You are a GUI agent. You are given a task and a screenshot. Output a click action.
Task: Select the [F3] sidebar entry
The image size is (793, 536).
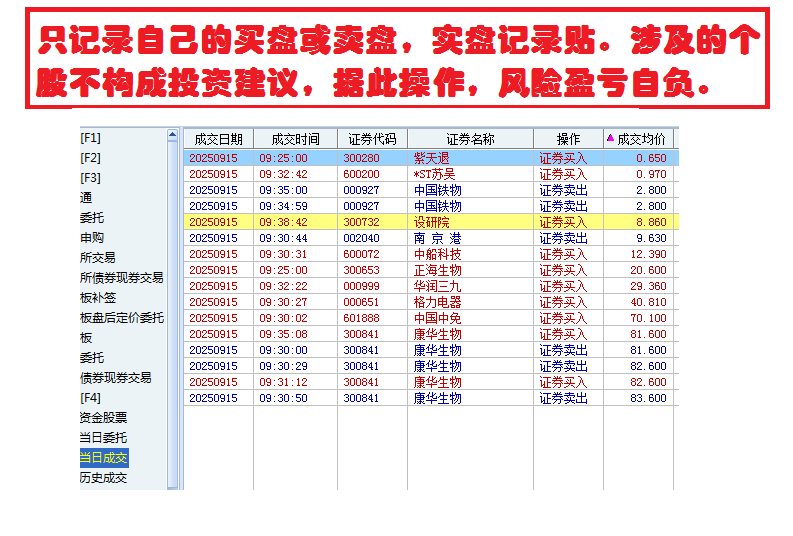tap(91, 178)
